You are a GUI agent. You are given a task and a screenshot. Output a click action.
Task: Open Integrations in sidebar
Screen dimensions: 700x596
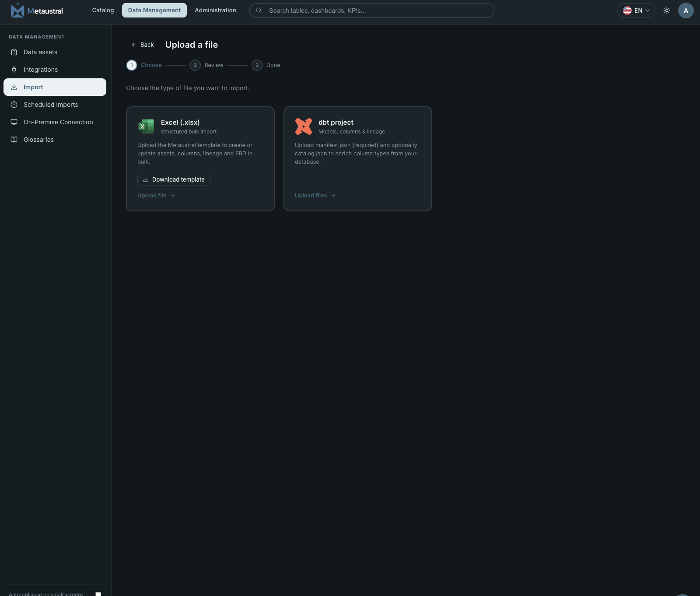point(55,70)
